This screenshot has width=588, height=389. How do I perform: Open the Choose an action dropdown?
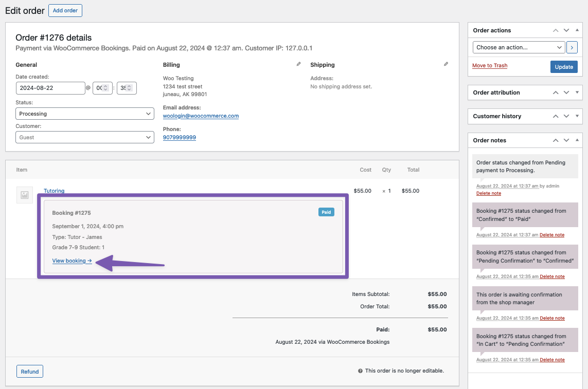tap(518, 47)
